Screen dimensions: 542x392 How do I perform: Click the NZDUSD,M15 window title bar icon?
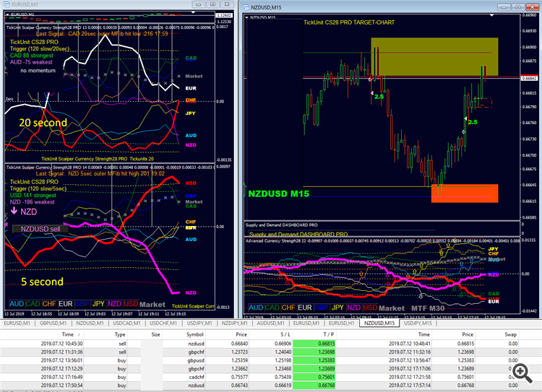coord(246,7)
